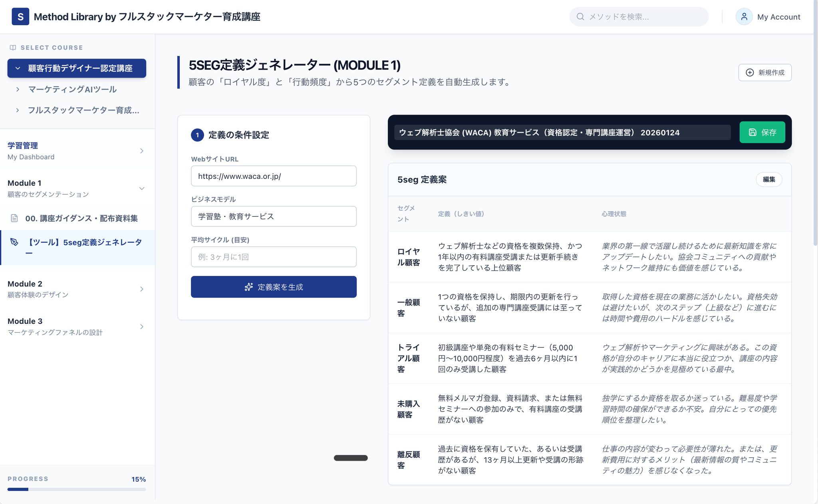Click the pen tool icon for 5seg定義ジェネレーター
The image size is (818, 504).
tap(14, 242)
